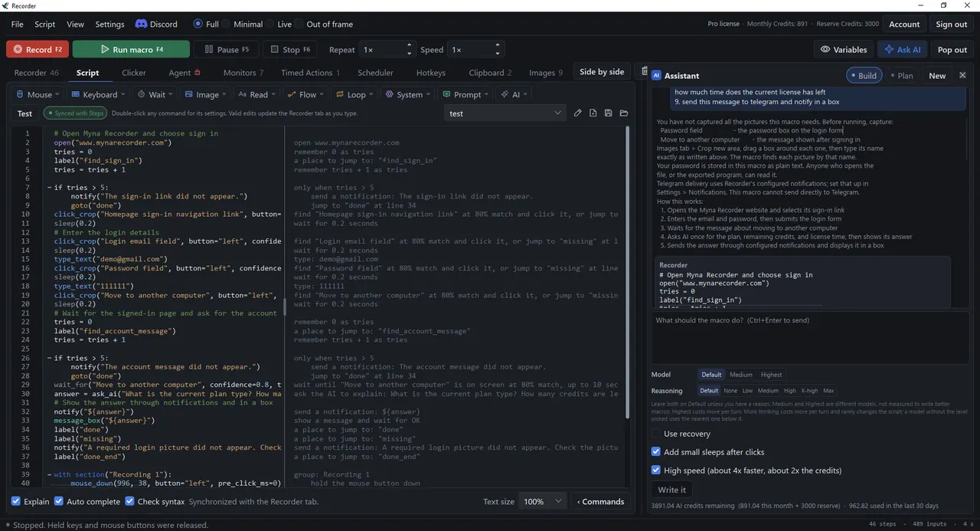Open the Script menu

tap(45, 24)
